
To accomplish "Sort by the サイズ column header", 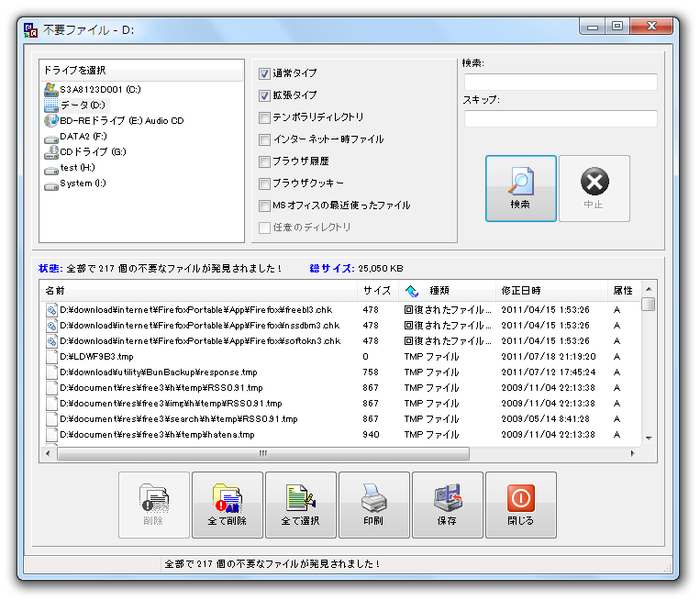I will pos(378,291).
